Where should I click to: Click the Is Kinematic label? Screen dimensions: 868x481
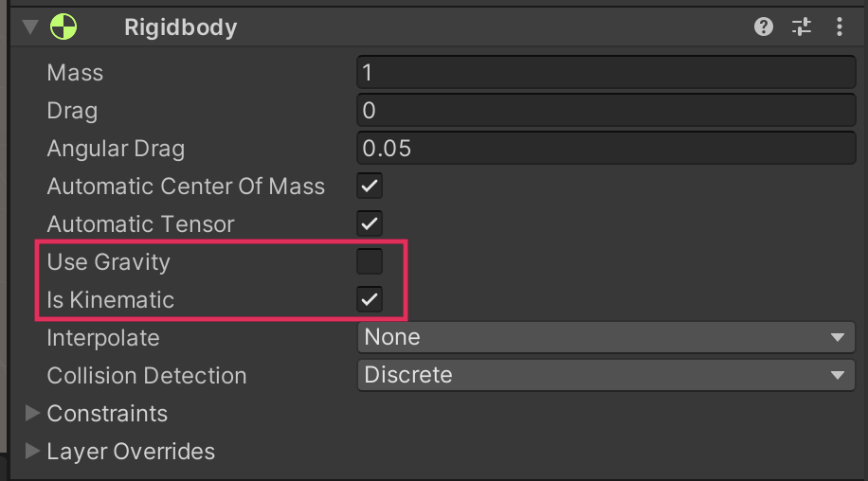(x=111, y=300)
